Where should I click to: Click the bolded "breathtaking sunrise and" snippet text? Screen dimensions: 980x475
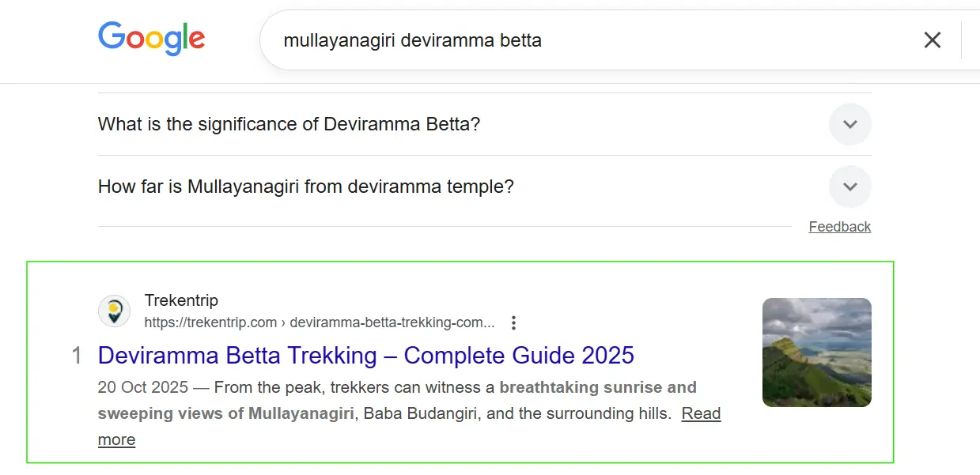click(x=598, y=387)
